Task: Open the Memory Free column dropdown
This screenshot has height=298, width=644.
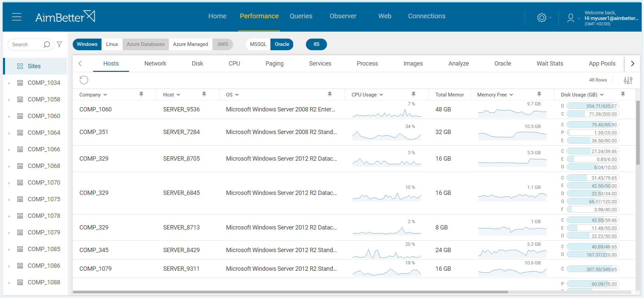Action: pyautogui.click(x=511, y=95)
